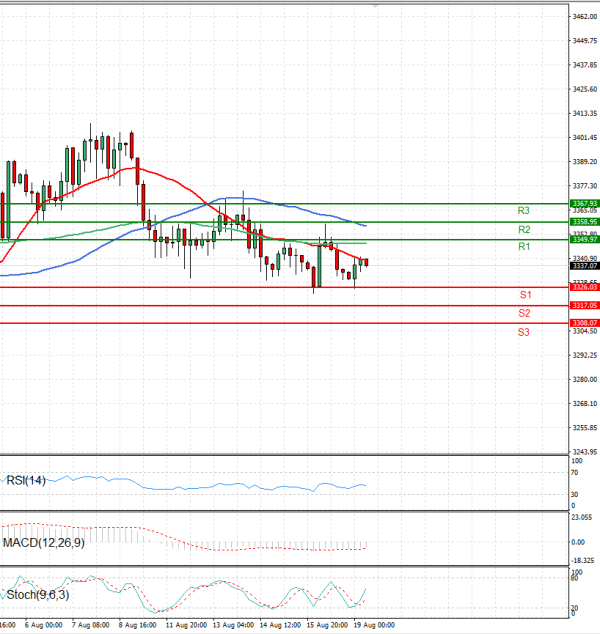
Task: Click the 13 Aug 04:00 time label
Action: 233,625
